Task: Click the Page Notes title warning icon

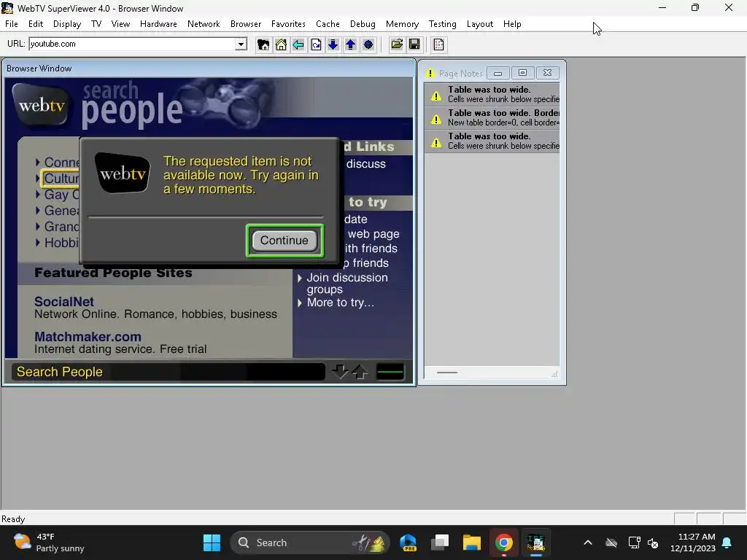Action: pyautogui.click(x=430, y=74)
